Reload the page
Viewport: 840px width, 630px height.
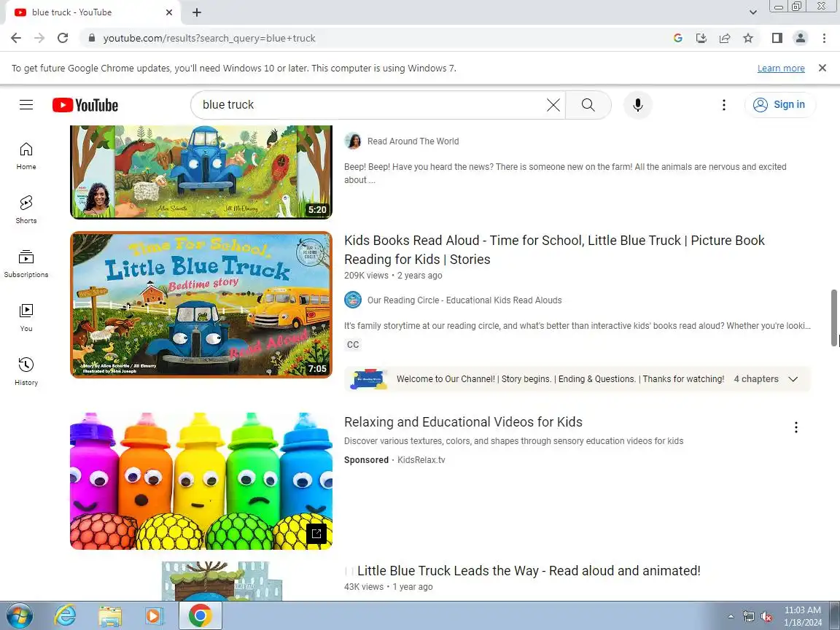[63, 38]
